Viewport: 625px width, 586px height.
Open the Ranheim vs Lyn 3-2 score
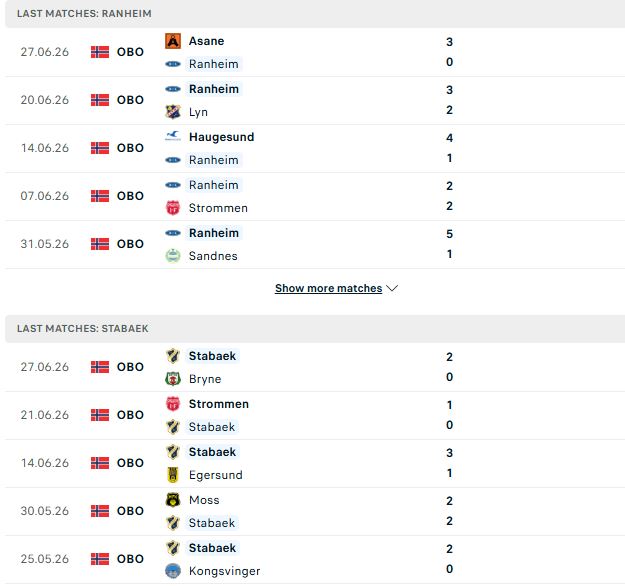tap(450, 100)
